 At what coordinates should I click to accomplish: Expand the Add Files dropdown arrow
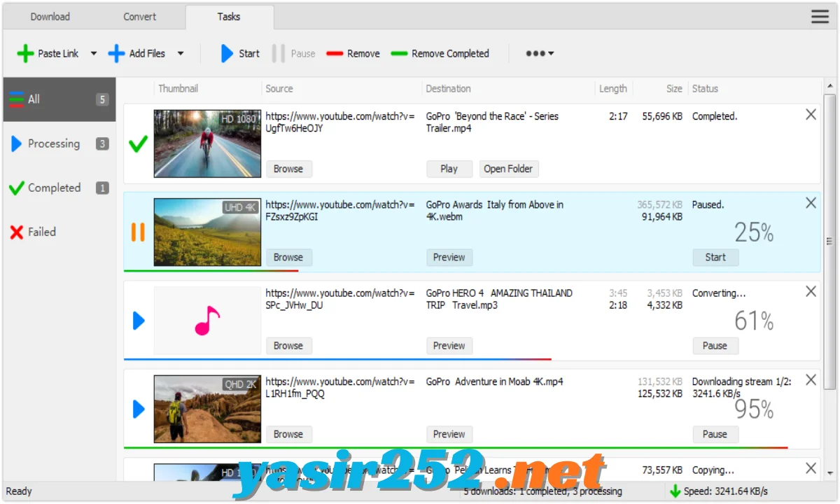pyautogui.click(x=181, y=53)
